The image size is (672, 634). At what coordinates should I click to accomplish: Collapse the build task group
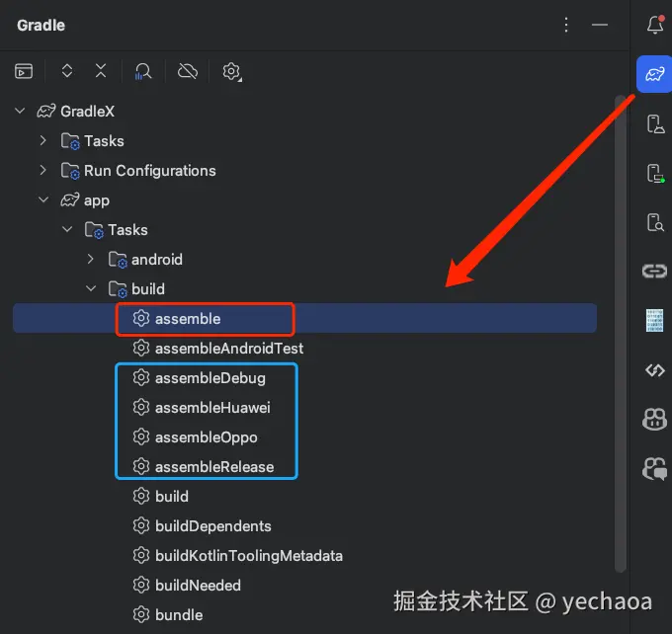91,288
